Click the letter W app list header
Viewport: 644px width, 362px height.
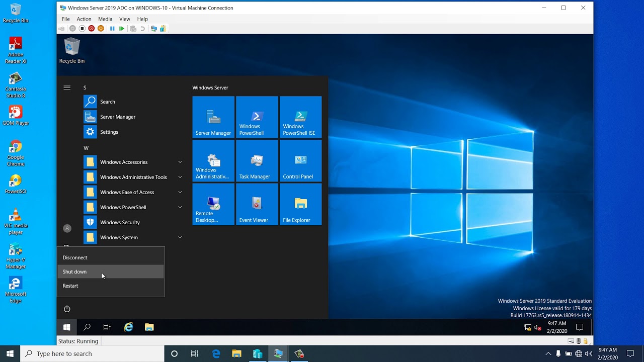coord(86,148)
